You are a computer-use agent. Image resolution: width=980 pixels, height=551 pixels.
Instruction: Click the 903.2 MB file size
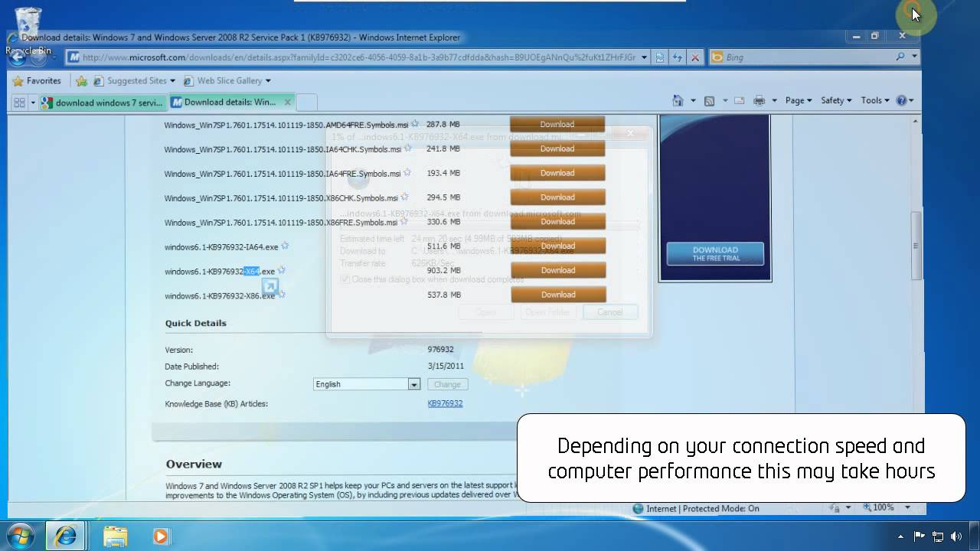(444, 270)
